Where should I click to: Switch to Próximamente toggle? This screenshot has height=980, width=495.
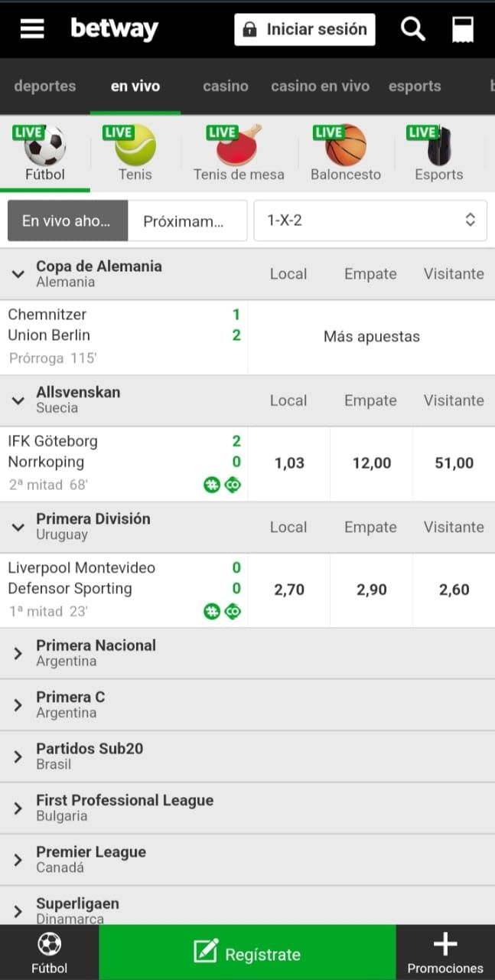[x=187, y=220]
